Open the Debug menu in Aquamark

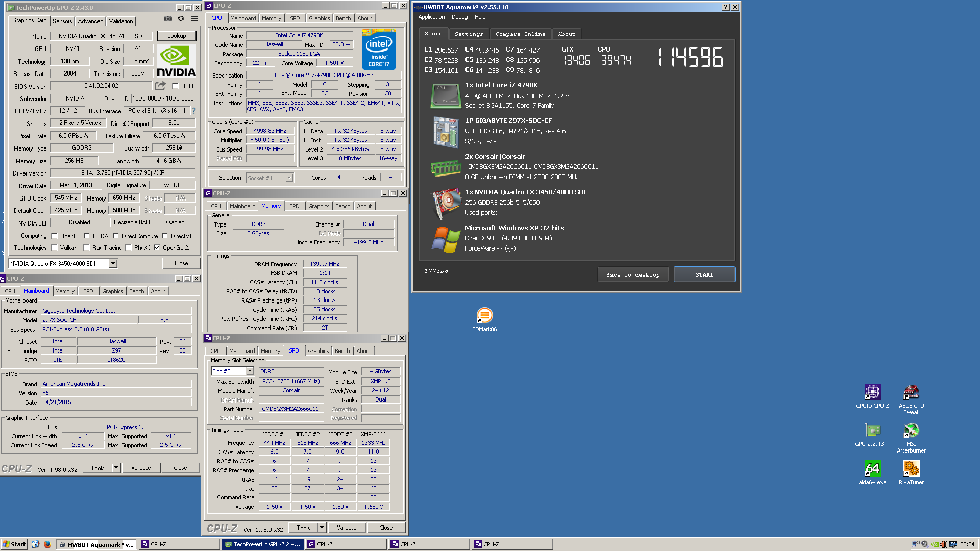pos(459,17)
